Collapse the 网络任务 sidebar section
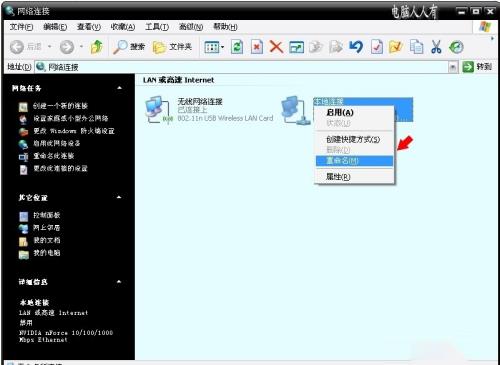Screen dimensions: 500x365 coord(119,88)
